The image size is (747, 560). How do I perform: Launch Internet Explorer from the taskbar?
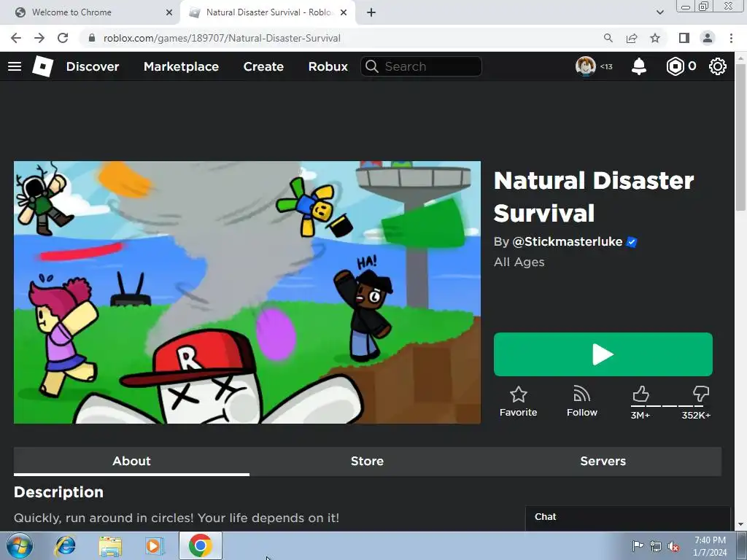pyautogui.click(x=65, y=545)
